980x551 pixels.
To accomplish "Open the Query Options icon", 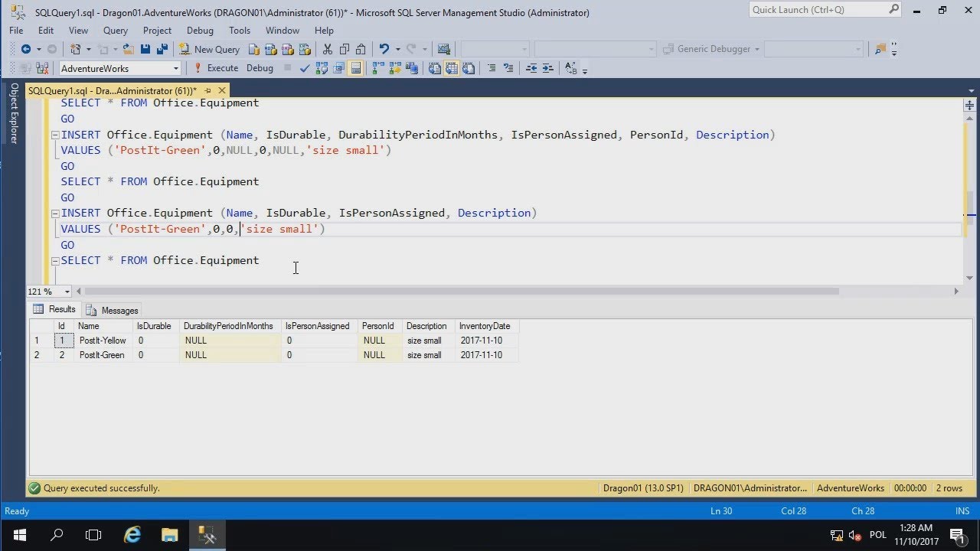I will (x=338, y=68).
